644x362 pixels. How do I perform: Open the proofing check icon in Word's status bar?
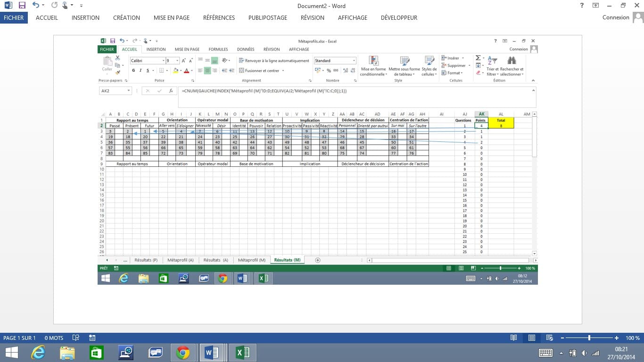pos(75,338)
